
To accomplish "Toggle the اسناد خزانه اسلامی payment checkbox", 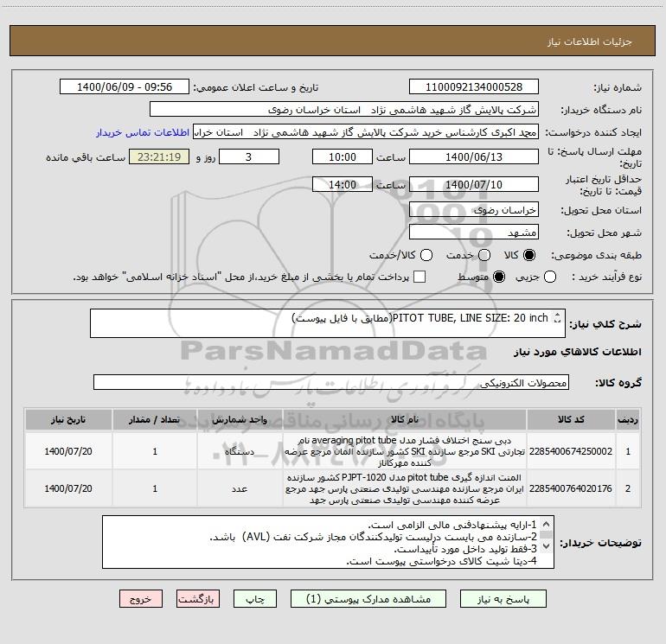I will click(x=419, y=277).
